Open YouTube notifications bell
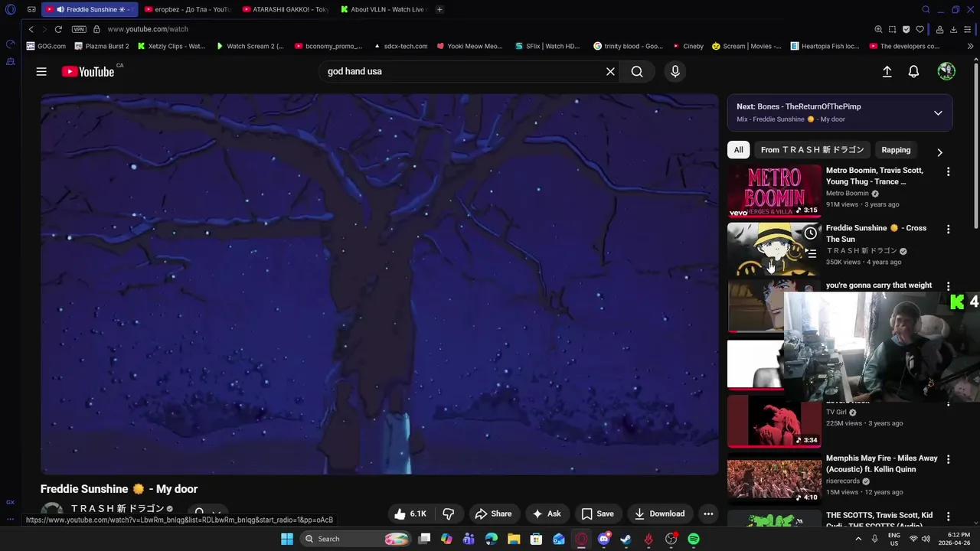The width and height of the screenshot is (980, 551). (913, 71)
